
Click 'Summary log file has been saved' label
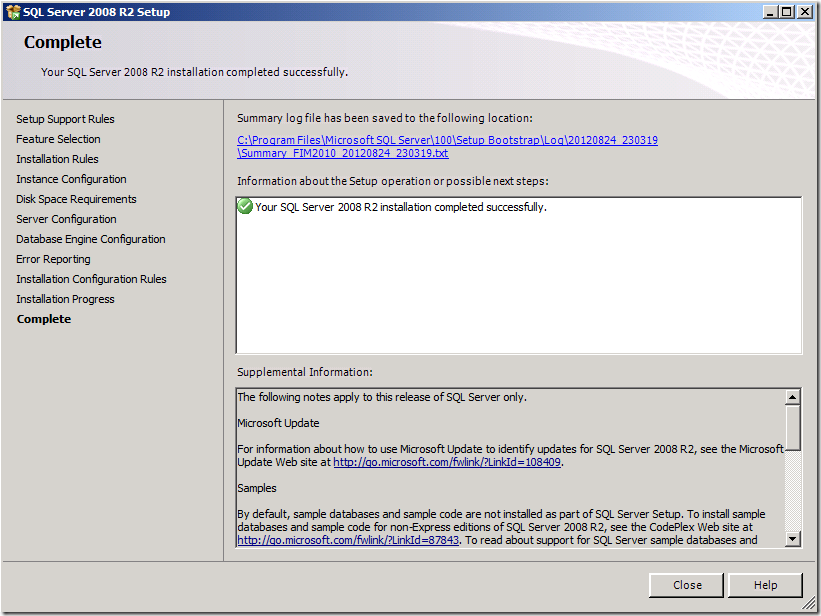point(385,118)
